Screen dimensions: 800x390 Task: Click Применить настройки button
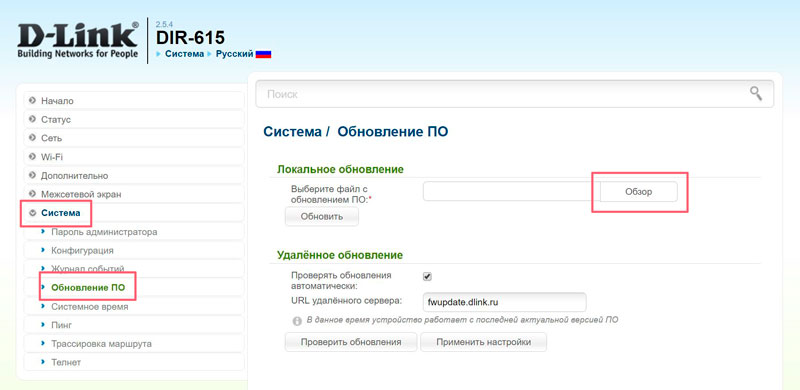click(x=484, y=342)
